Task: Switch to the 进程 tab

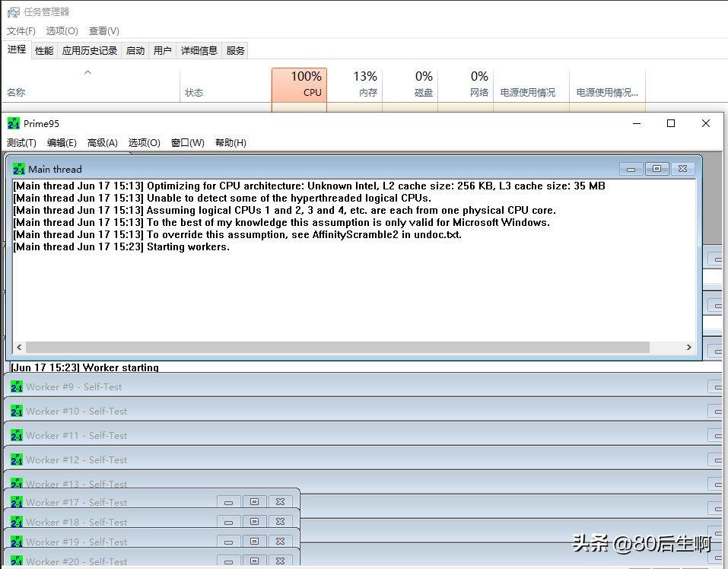Action: (x=16, y=49)
